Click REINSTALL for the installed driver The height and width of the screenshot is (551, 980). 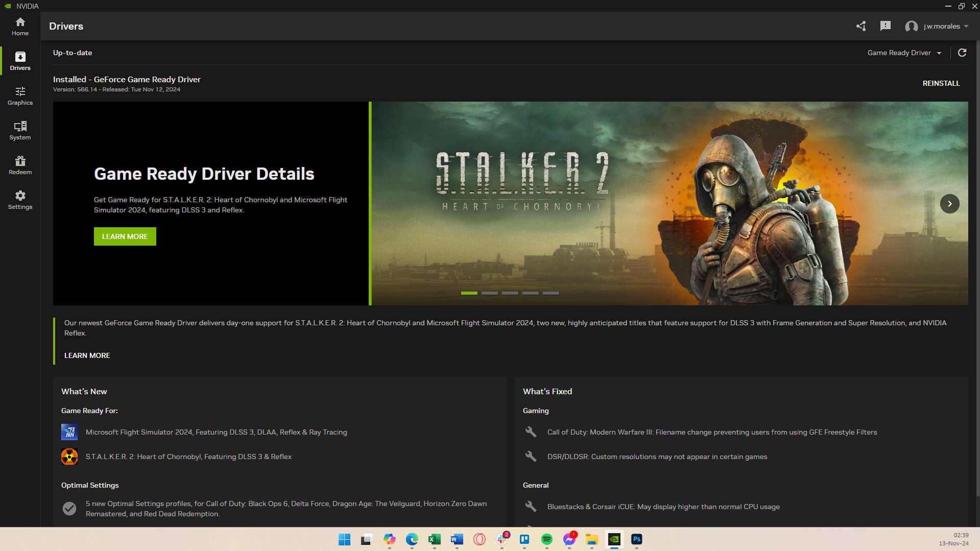point(941,83)
